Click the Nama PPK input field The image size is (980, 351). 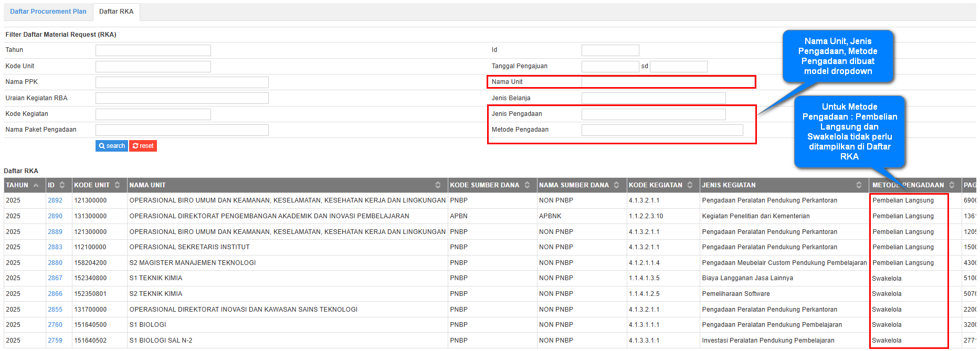[x=182, y=82]
